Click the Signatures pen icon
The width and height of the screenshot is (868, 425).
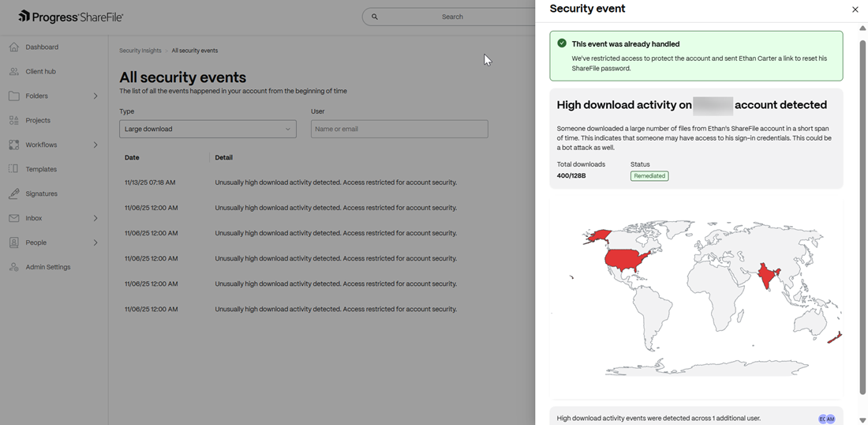coord(13,194)
